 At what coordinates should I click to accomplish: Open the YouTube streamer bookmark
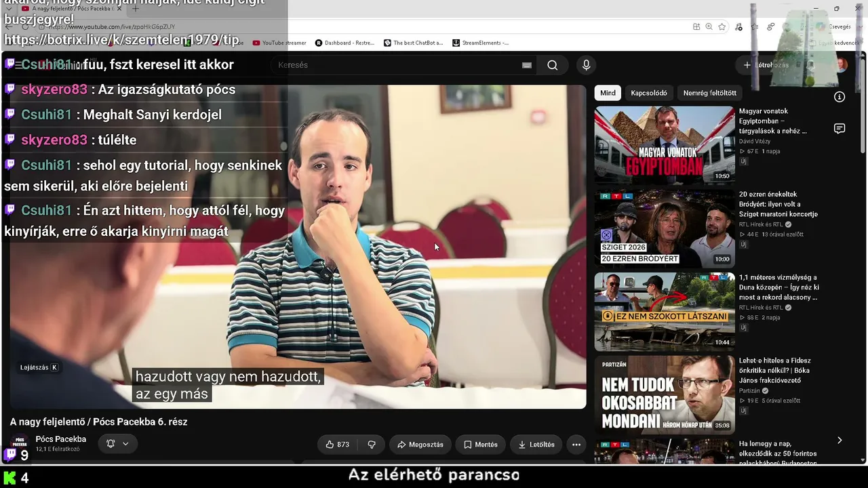(x=279, y=43)
